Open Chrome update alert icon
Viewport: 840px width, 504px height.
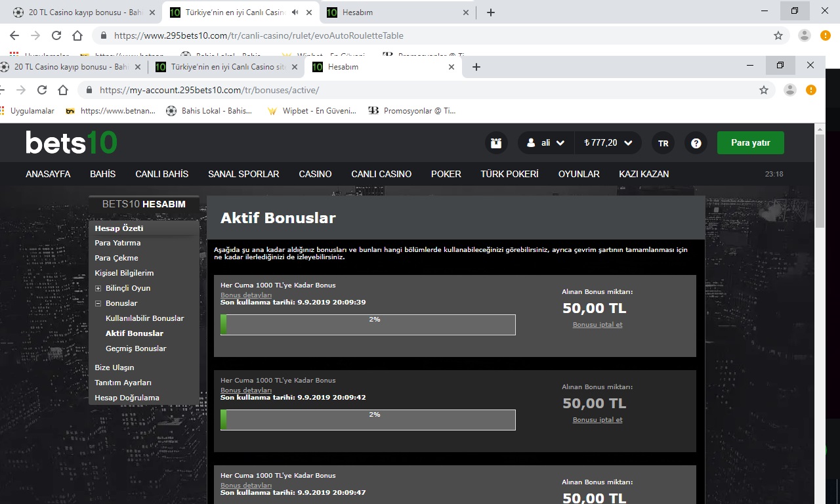pos(811,90)
